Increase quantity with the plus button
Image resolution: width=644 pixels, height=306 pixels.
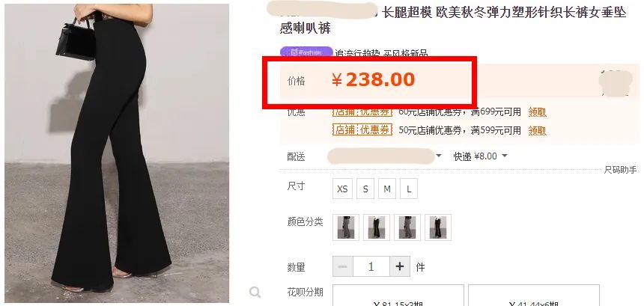[400, 266]
